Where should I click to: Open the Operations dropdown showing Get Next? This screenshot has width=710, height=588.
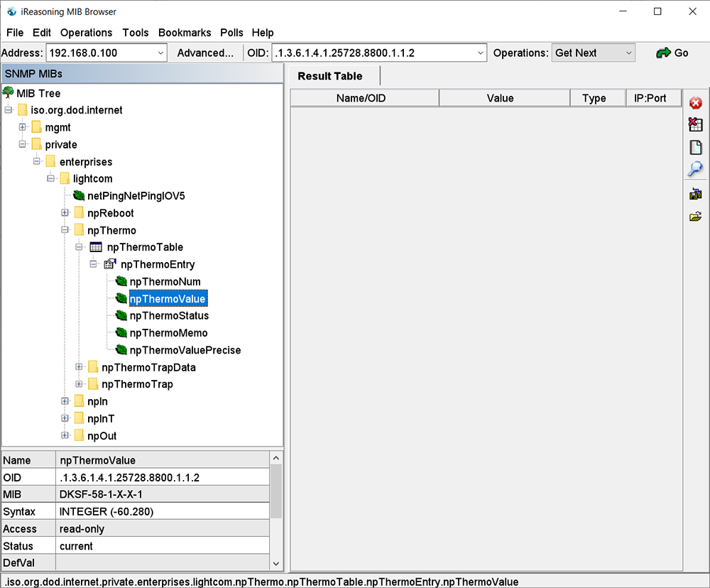click(x=593, y=53)
